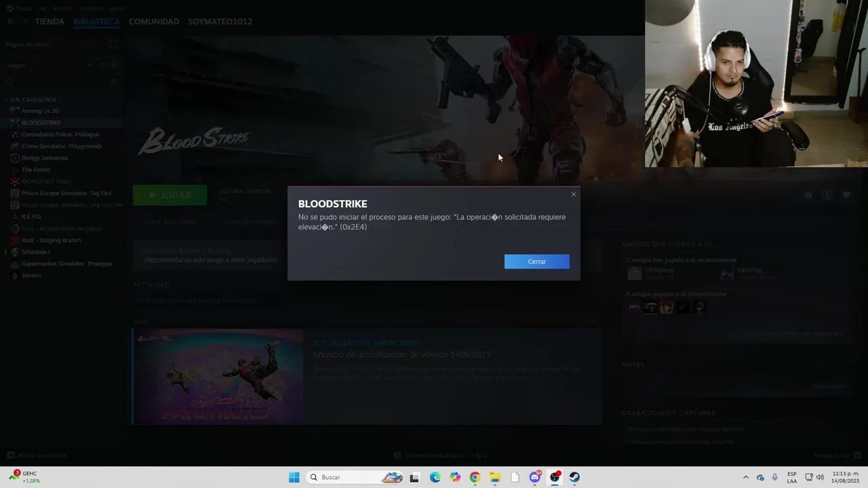Open the Windows Start menu
This screenshot has width=868, height=488.
[x=294, y=477]
